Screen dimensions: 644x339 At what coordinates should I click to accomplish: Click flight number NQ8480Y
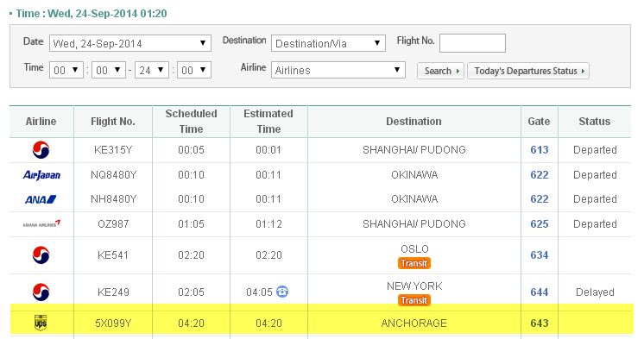pyautogui.click(x=113, y=175)
